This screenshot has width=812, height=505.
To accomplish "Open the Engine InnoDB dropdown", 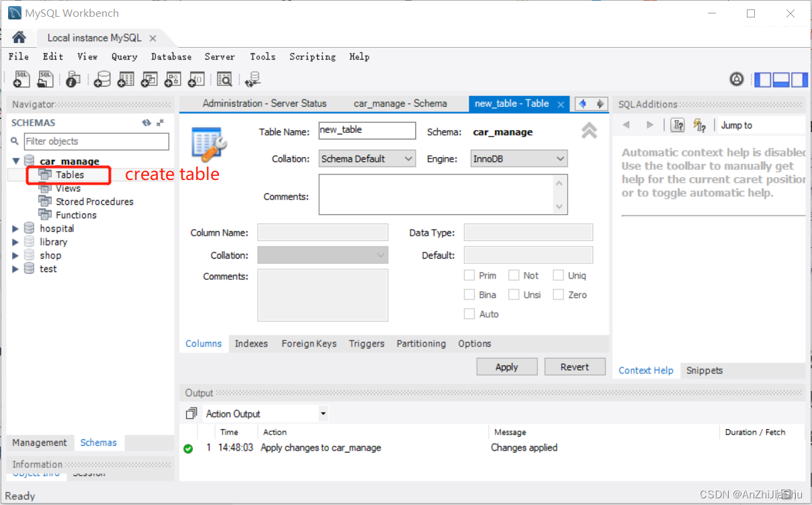I will point(519,159).
